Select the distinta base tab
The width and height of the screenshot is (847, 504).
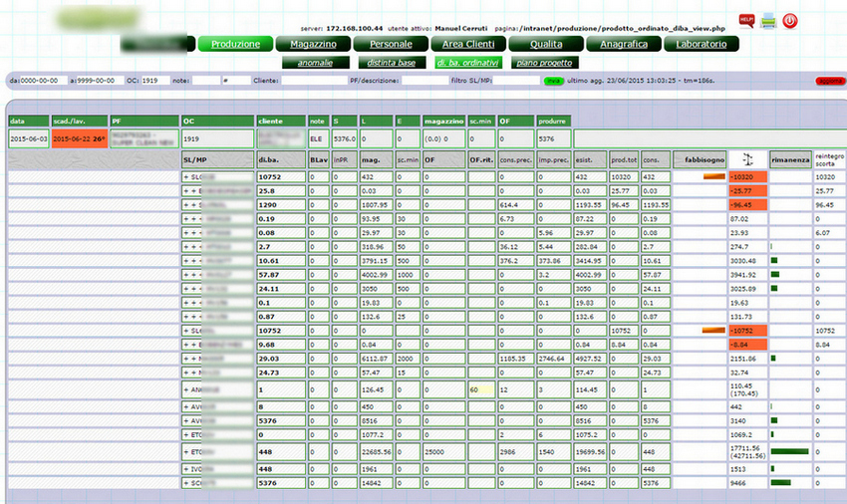tap(388, 62)
